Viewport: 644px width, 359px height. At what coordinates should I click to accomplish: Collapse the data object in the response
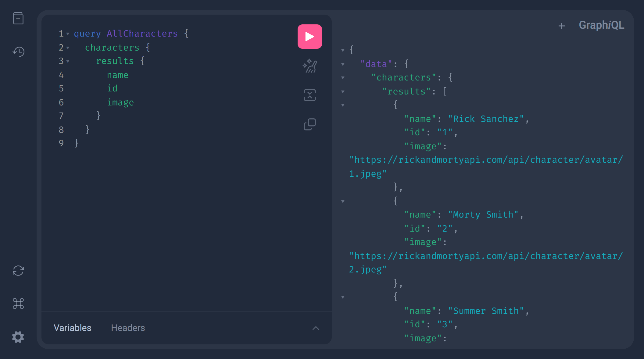[x=343, y=64]
